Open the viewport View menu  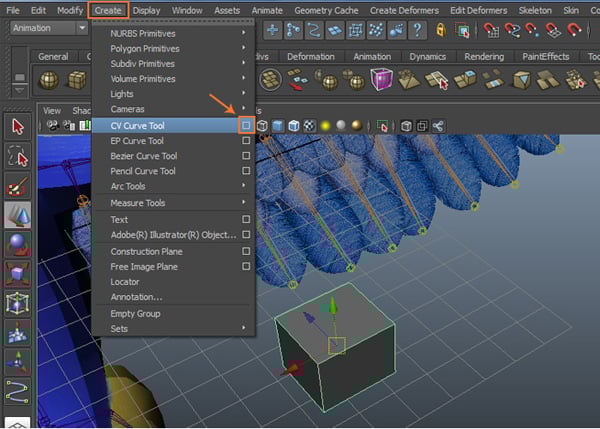tap(52, 111)
